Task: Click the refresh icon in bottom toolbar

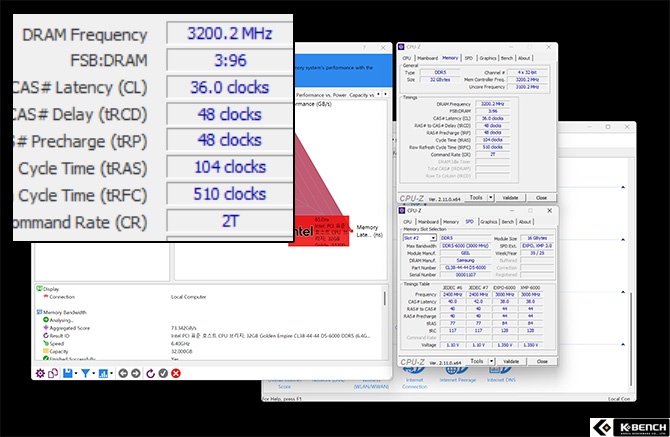Action: point(150,373)
